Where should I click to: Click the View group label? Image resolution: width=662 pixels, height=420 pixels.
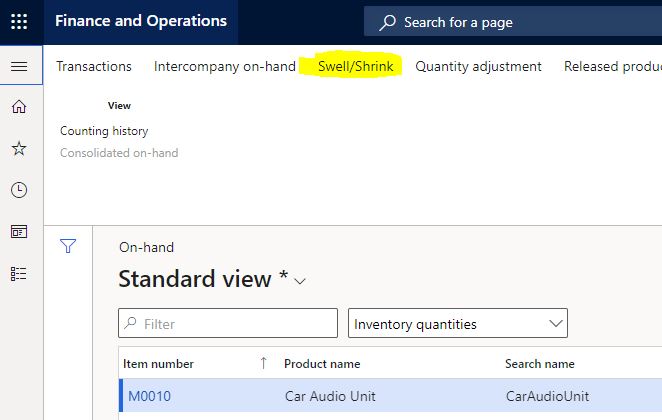tap(119, 106)
